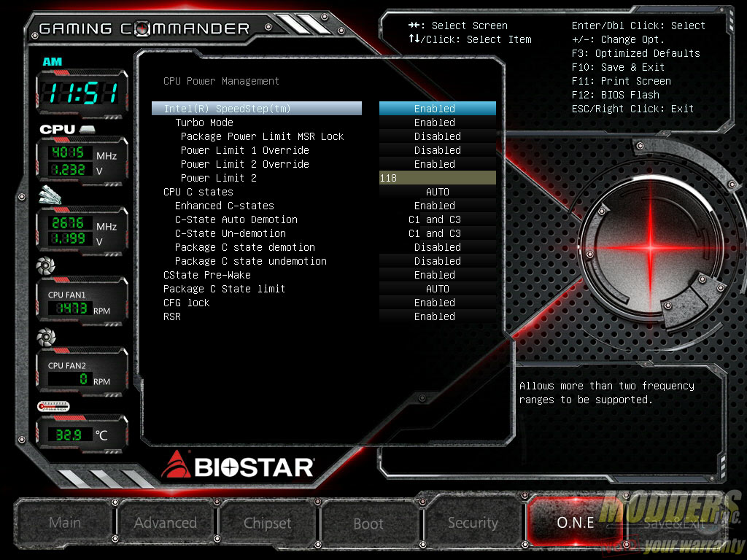Image resolution: width=747 pixels, height=560 pixels.
Task: Click the memory module icon
Action: (x=50, y=195)
